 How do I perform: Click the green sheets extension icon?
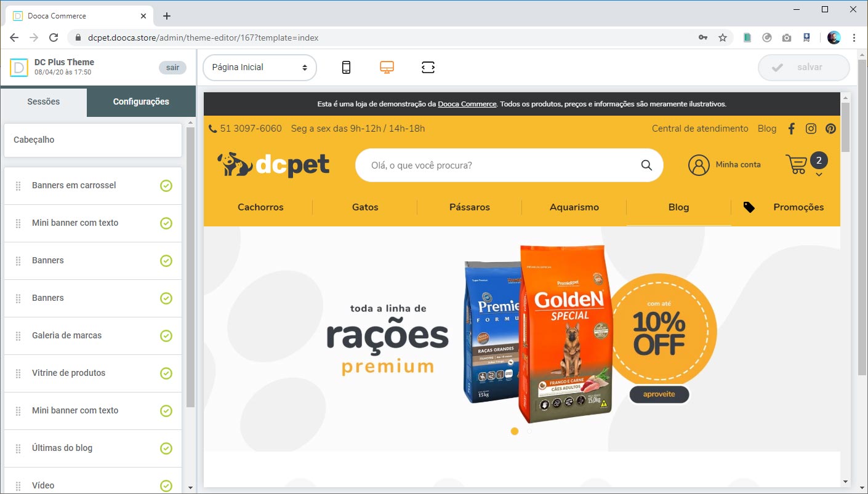click(747, 38)
